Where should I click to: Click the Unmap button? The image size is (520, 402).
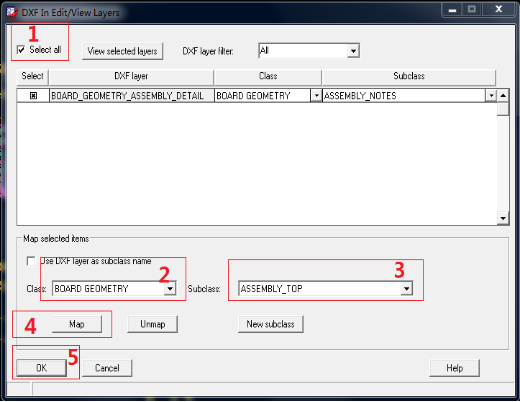[x=152, y=324]
